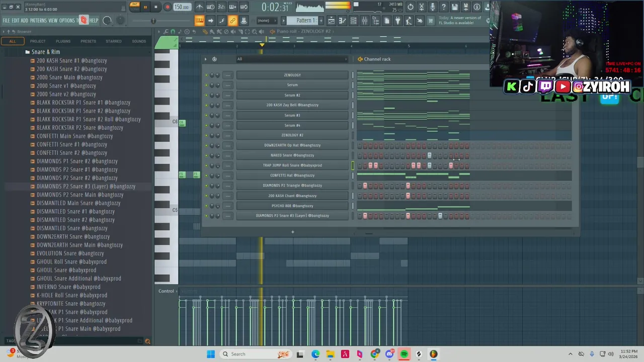Stop playback with the stop button
This screenshot has height=362, width=644.
(x=156, y=7)
